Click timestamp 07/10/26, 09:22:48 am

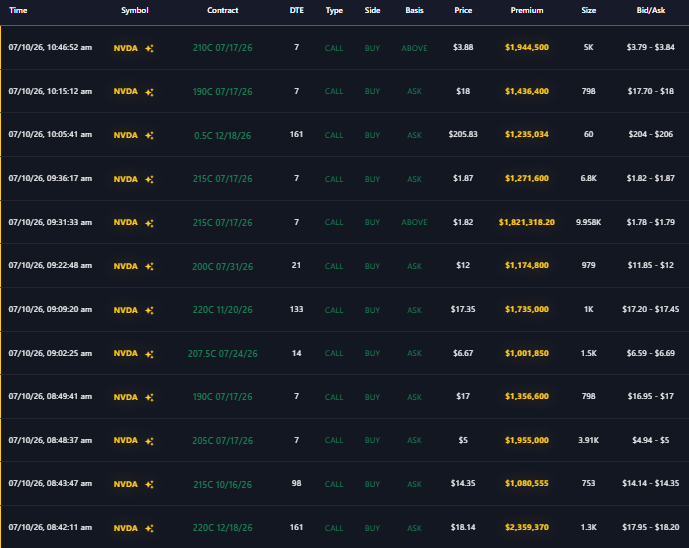(x=50, y=265)
